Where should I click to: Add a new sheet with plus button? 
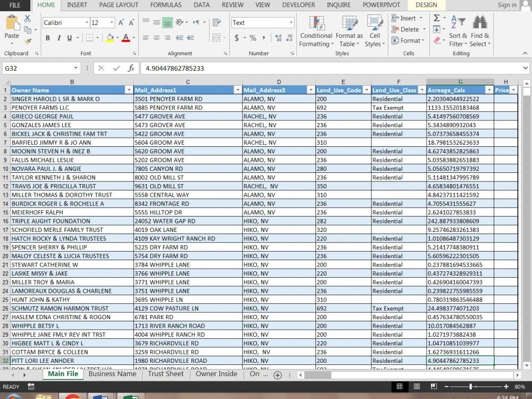[278, 375]
